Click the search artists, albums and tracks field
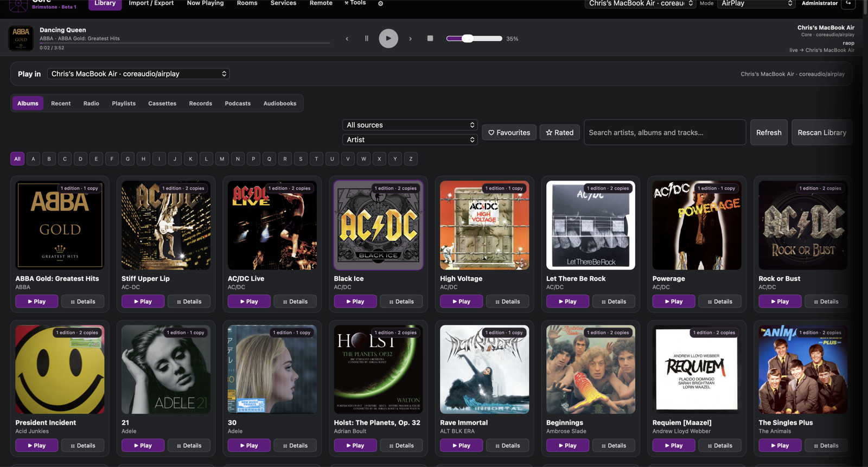Screen dimensions: 868x467 coord(665,132)
